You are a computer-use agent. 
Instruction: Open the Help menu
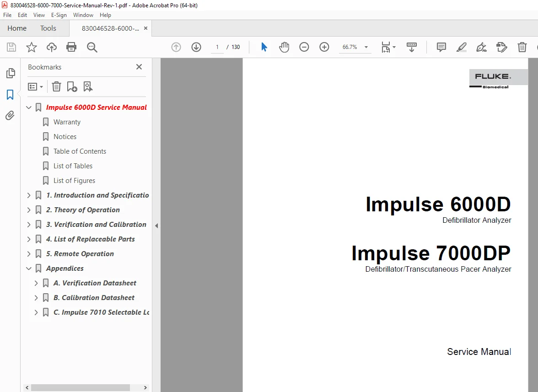point(105,15)
